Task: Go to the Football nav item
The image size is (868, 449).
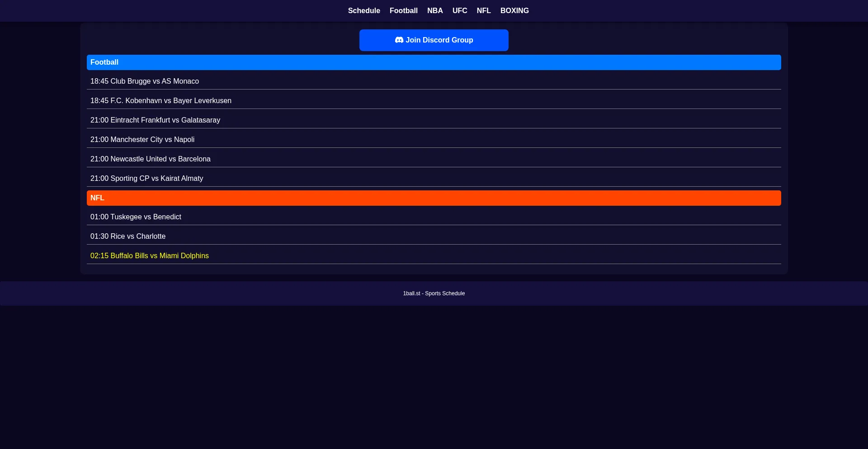Action: coord(404,11)
